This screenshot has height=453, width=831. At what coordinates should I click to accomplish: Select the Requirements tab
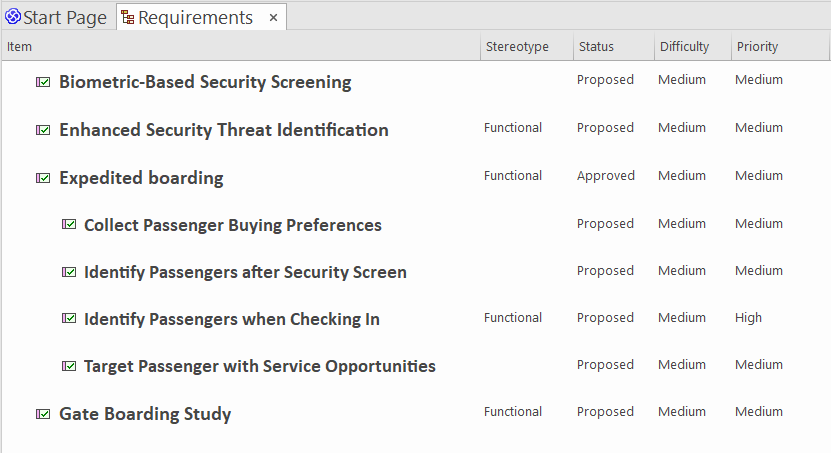(195, 17)
